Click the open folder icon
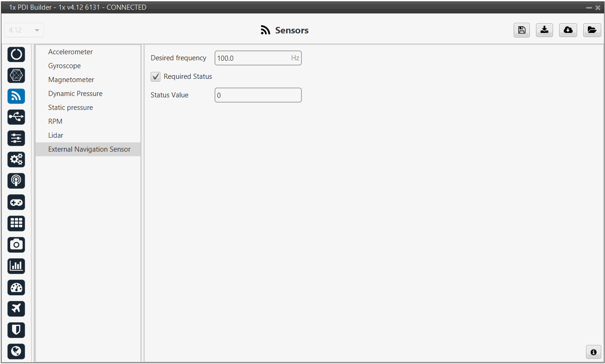This screenshot has height=364, width=605. tap(592, 30)
